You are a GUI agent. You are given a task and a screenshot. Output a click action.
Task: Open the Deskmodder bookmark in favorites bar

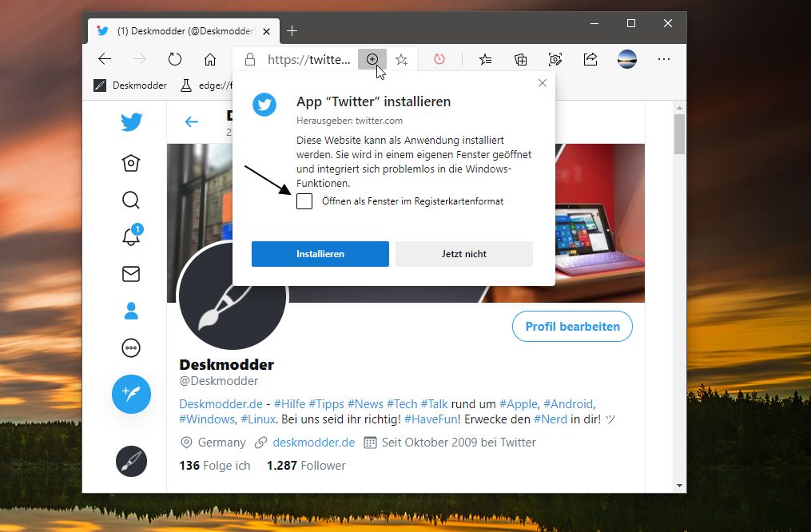(x=130, y=85)
